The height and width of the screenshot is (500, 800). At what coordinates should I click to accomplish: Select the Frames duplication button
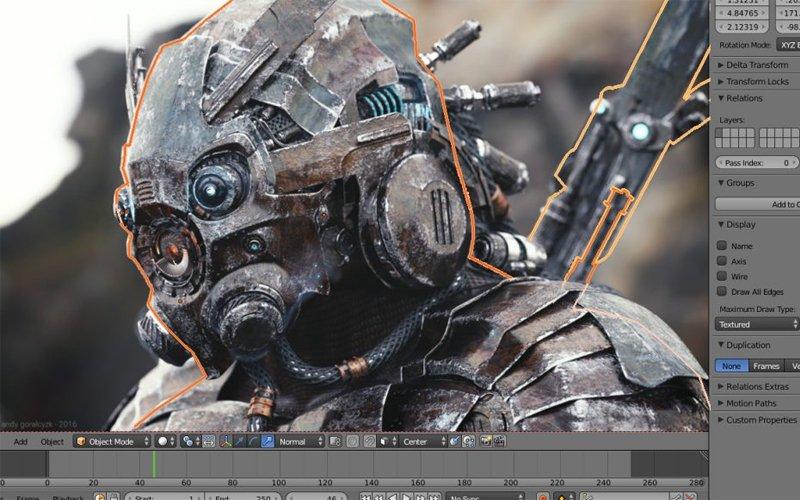[x=765, y=366]
